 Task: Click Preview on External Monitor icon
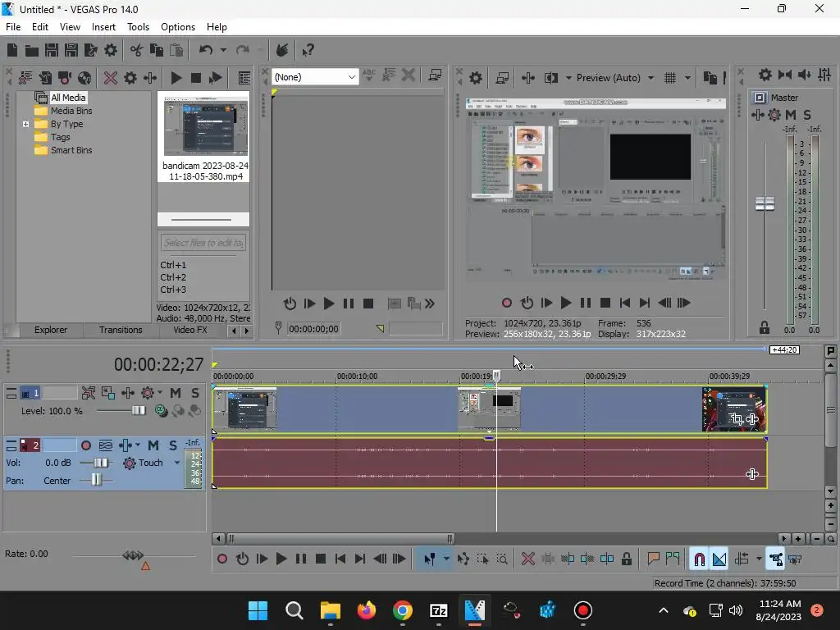coord(502,78)
